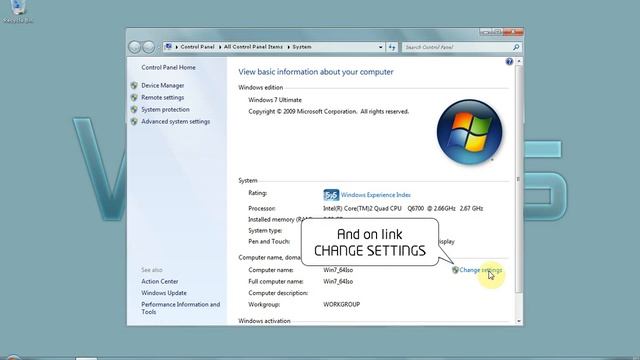Screen dimensions: 640x360
Task: Open Performance Information and Tools link
Action: tap(180, 308)
